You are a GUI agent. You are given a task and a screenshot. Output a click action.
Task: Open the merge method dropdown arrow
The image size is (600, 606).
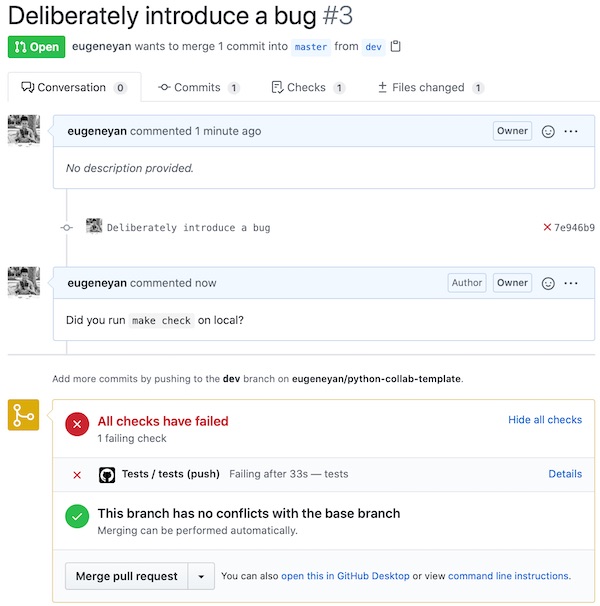(202, 576)
